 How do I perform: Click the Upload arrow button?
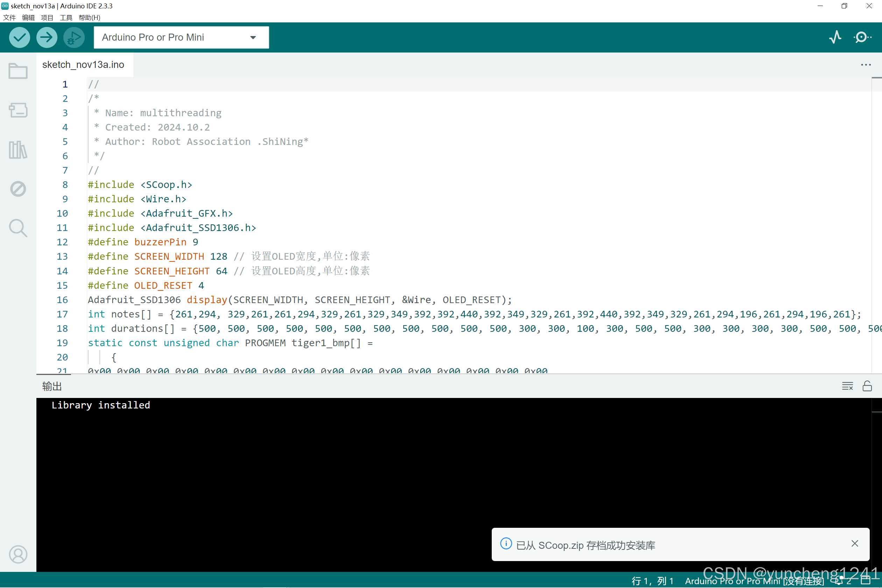[47, 37]
